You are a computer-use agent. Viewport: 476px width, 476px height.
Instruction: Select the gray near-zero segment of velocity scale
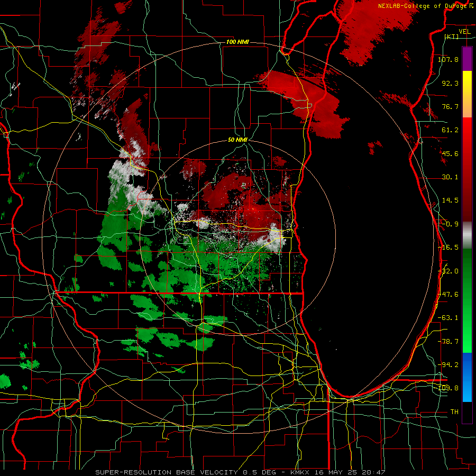coord(467,235)
